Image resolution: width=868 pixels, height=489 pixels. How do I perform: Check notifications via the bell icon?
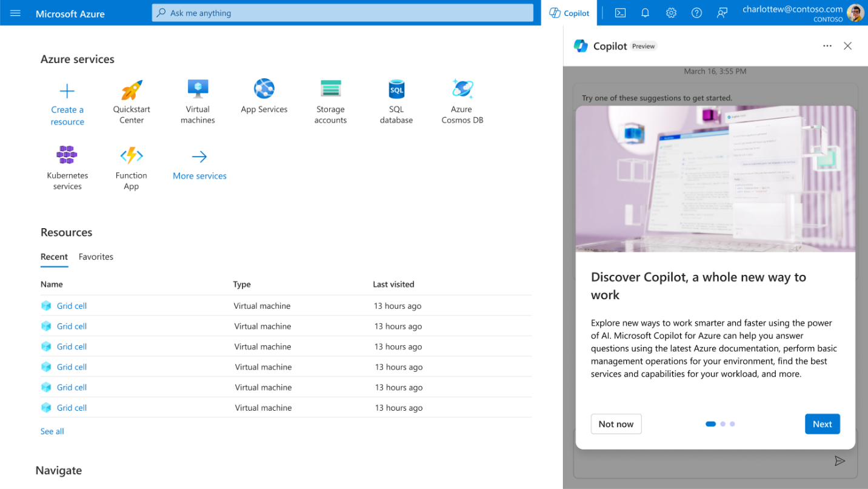pyautogui.click(x=644, y=13)
